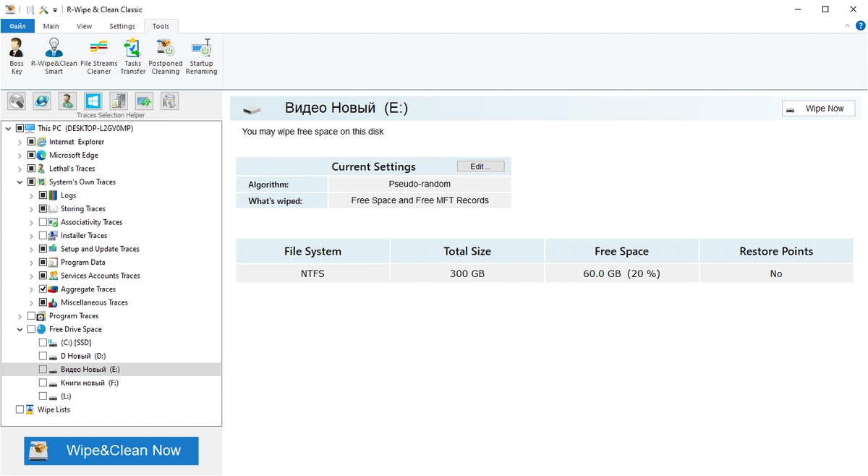Image resolution: width=868 pixels, height=476 pixels.
Task: Open the quick access toolbar dropdown arrow
Action: 55,9
